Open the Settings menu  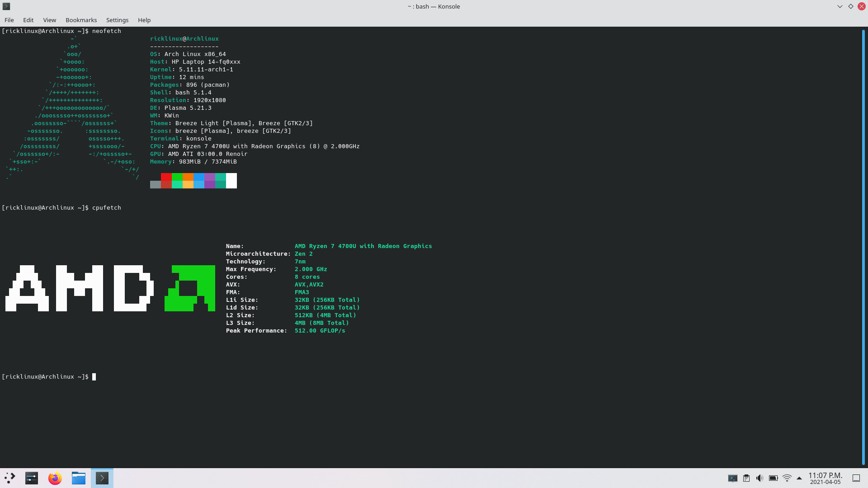118,20
